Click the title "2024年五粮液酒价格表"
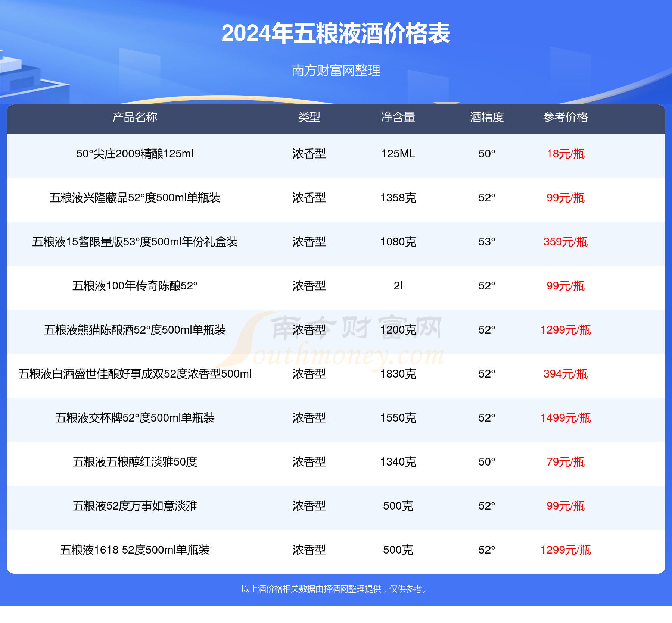The width and height of the screenshot is (672, 623). point(336,33)
